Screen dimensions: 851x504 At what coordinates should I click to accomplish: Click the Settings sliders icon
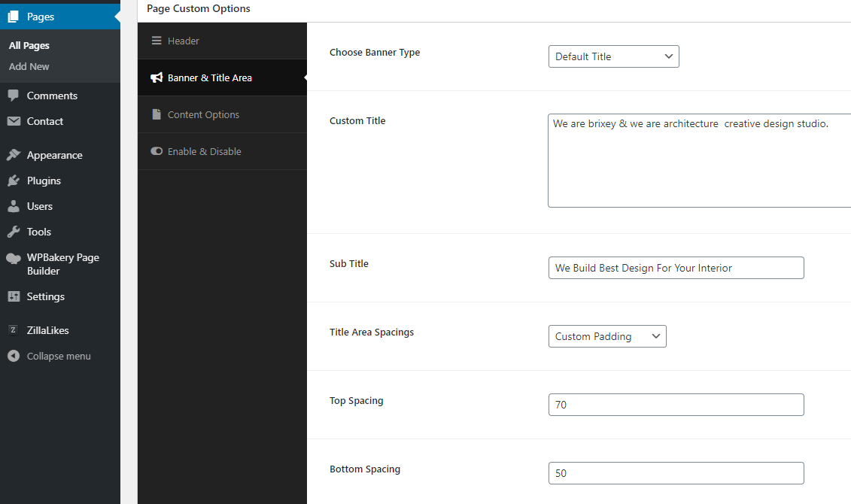[14, 296]
